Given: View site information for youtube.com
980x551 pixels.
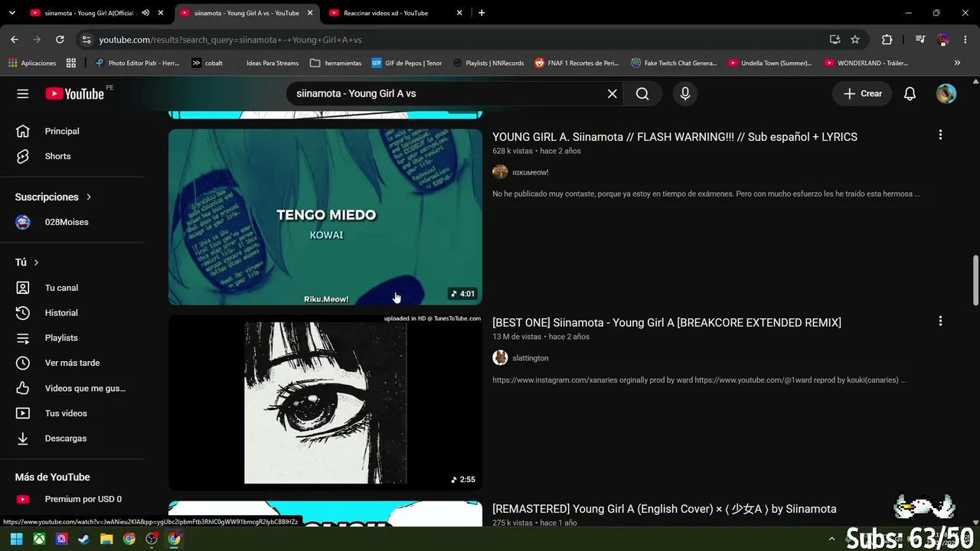Looking at the screenshot, I should point(86,40).
